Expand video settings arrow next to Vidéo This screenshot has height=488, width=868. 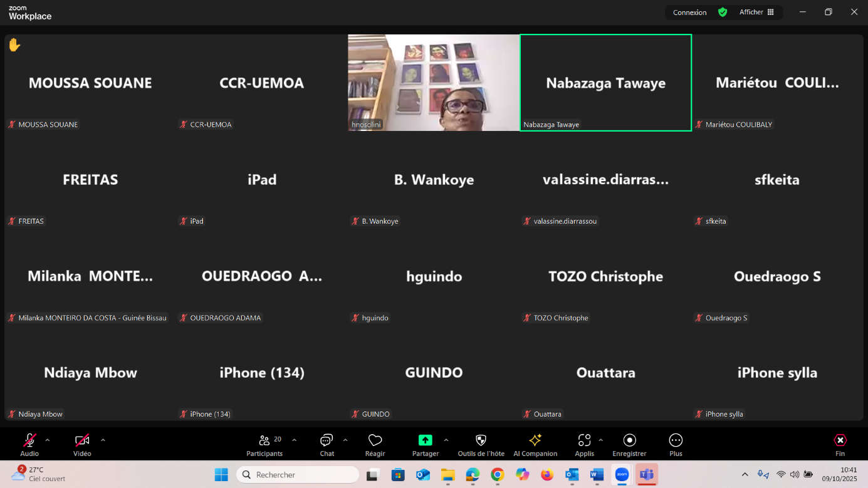[x=103, y=440]
